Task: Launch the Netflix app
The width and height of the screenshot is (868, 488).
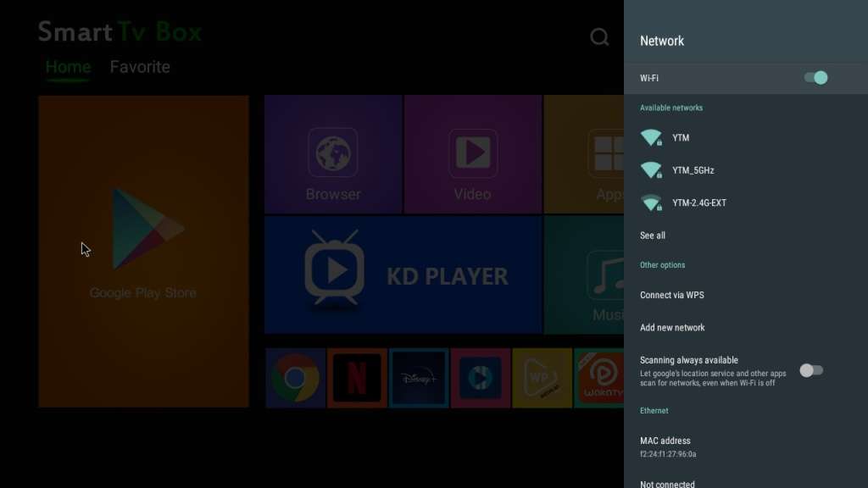Action: [x=357, y=378]
